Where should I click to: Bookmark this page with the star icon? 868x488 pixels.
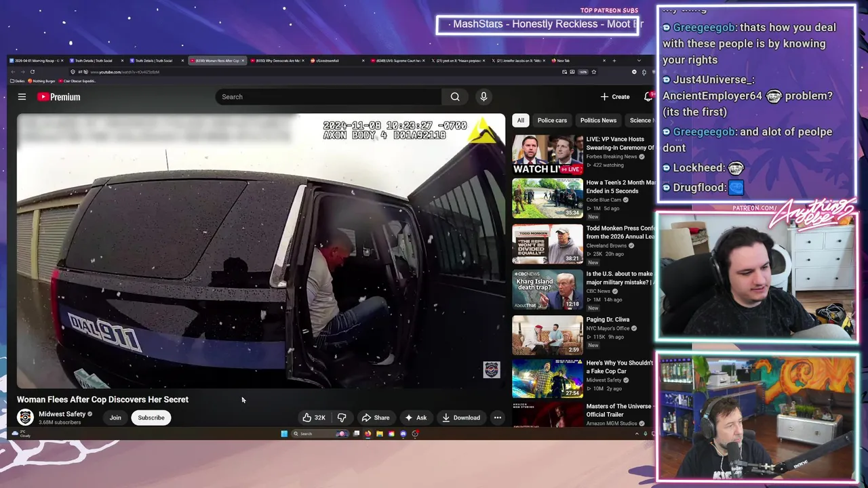tap(593, 72)
